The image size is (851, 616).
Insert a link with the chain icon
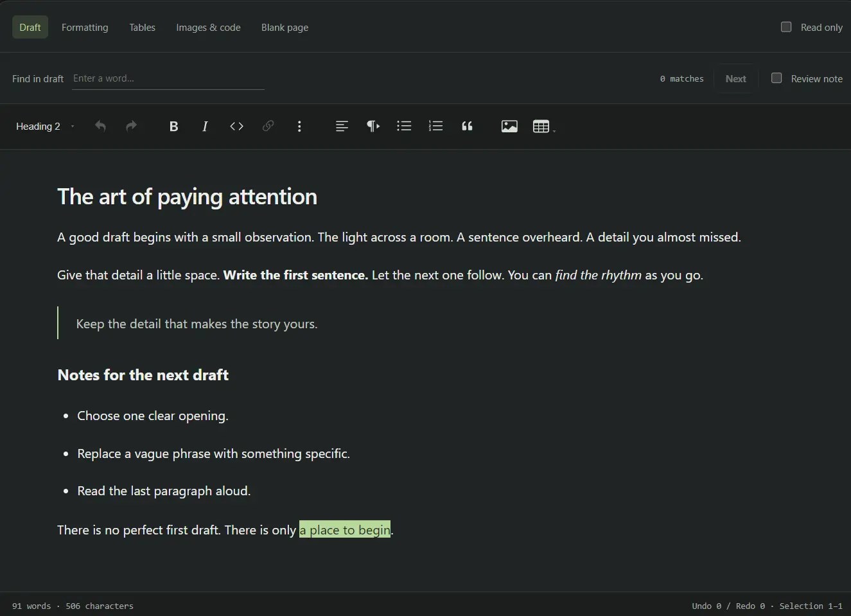[268, 126]
